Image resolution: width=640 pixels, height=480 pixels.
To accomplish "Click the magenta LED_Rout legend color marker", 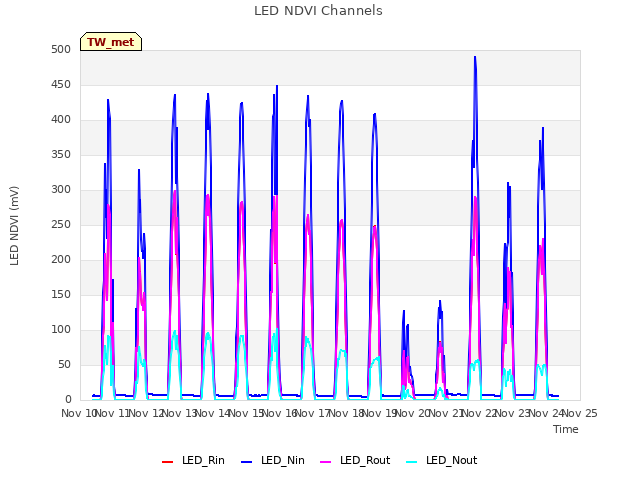I will click(325, 462).
